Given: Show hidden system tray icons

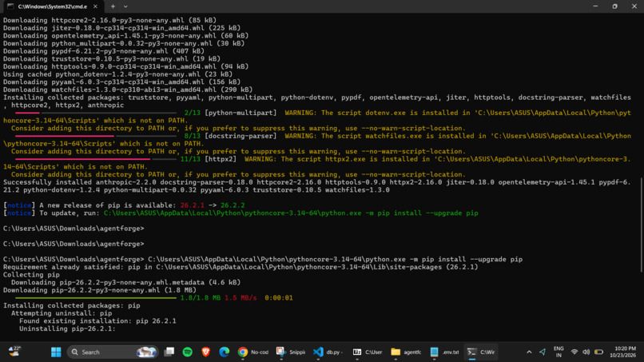Looking at the screenshot, I should pyautogui.click(x=529, y=352).
